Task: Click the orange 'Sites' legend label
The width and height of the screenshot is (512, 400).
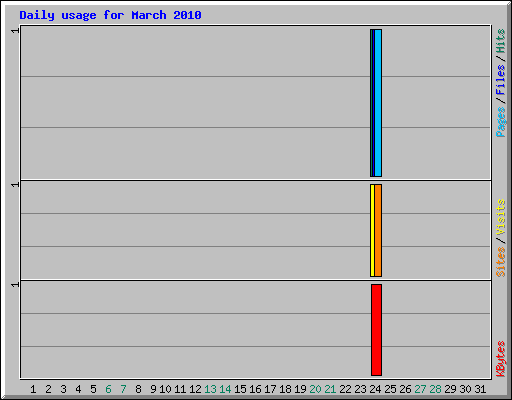Action: click(501, 262)
